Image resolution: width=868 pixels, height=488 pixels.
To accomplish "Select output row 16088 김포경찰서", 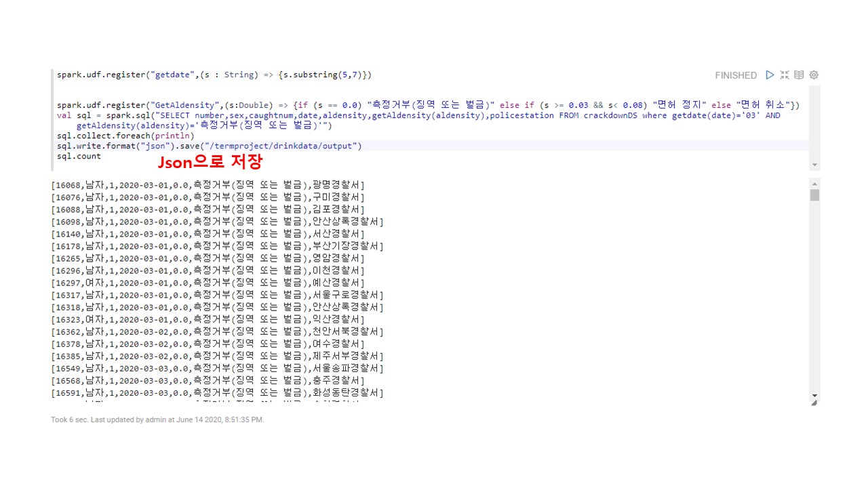I will pos(208,209).
